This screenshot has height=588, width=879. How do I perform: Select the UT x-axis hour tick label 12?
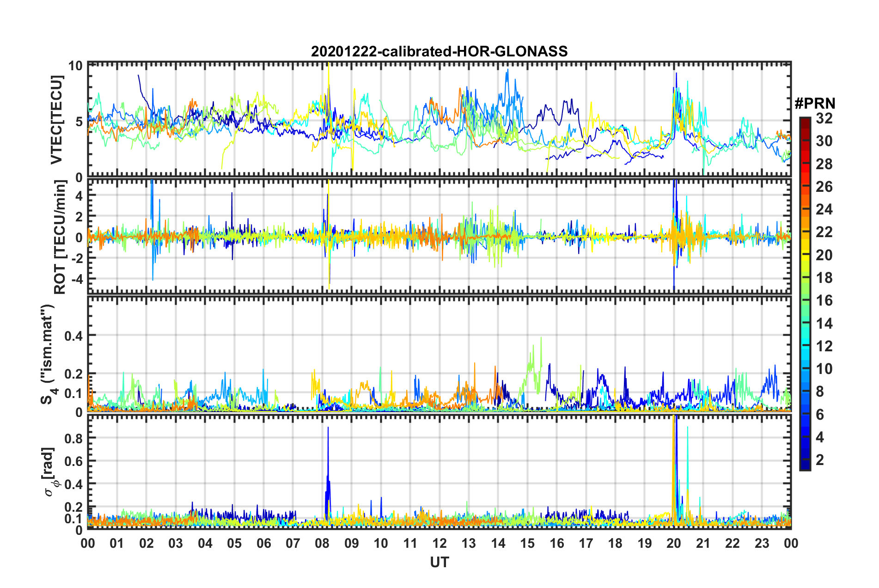(439, 543)
